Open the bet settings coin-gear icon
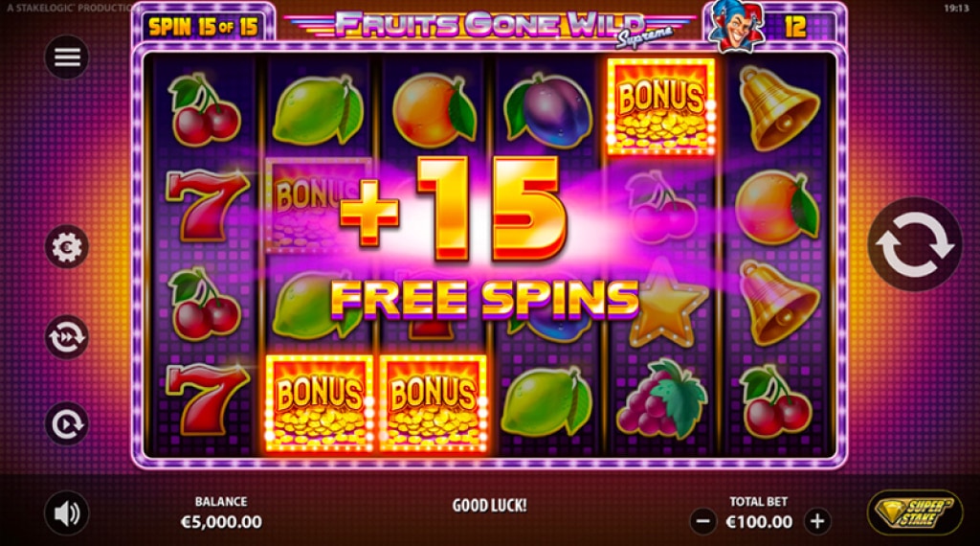The image size is (980, 546). [x=67, y=246]
